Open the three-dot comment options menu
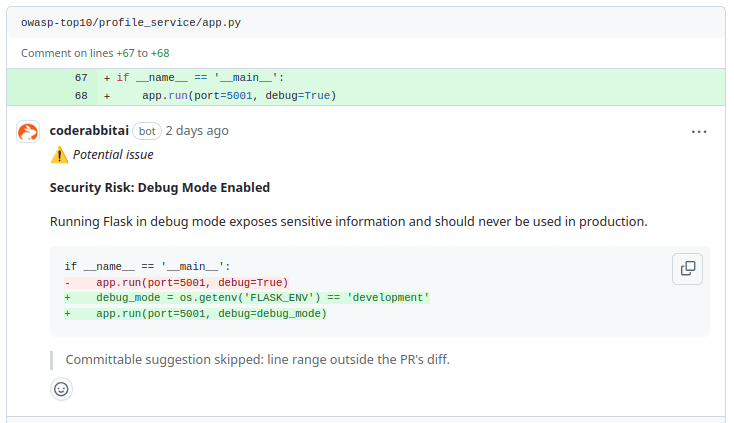This screenshot has width=734, height=423. tap(699, 131)
